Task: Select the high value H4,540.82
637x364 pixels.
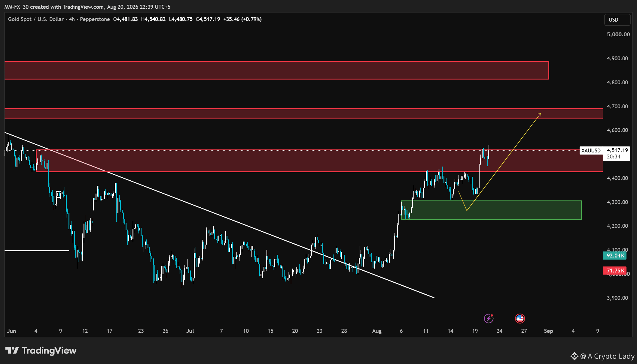Action: click(153, 19)
